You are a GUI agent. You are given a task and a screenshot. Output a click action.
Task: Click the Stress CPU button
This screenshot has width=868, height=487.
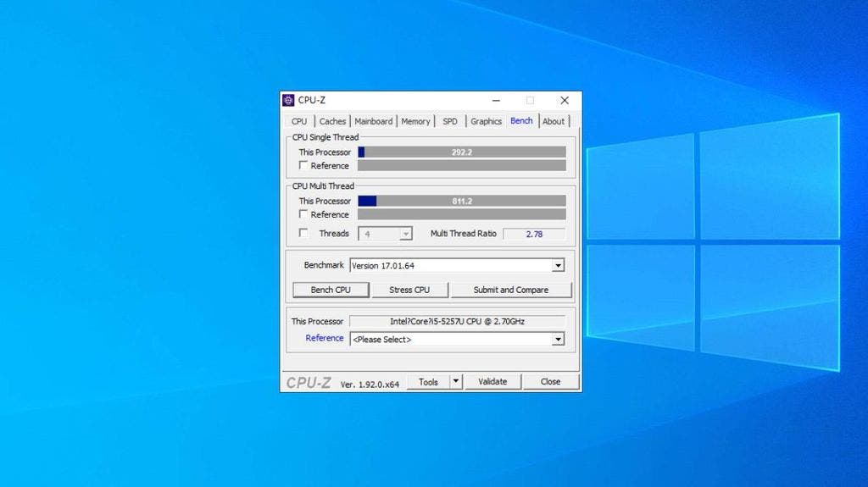409,290
